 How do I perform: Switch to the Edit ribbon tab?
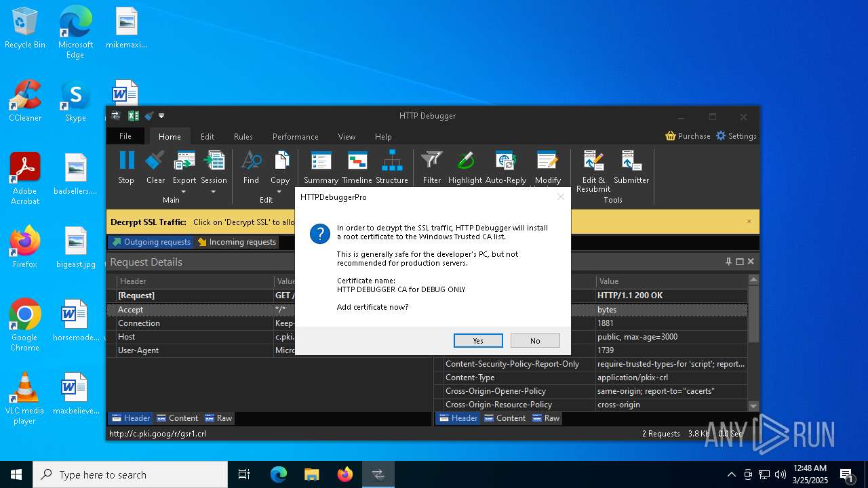(x=208, y=136)
